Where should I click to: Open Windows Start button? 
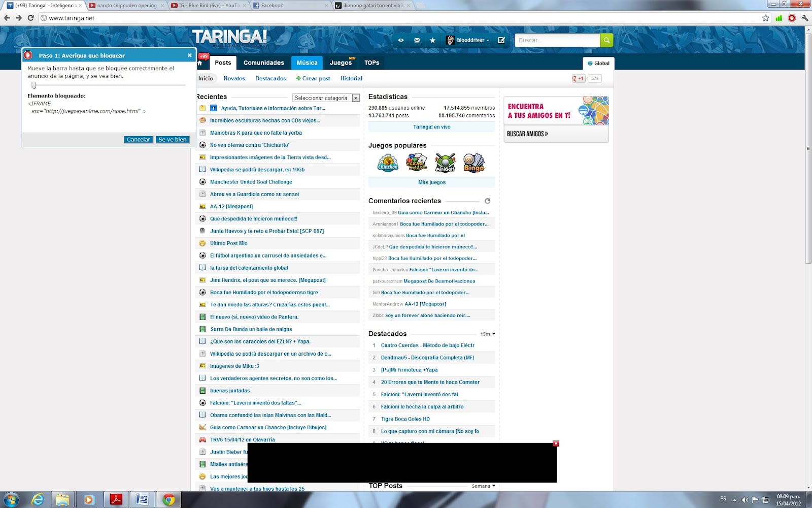point(11,499)
